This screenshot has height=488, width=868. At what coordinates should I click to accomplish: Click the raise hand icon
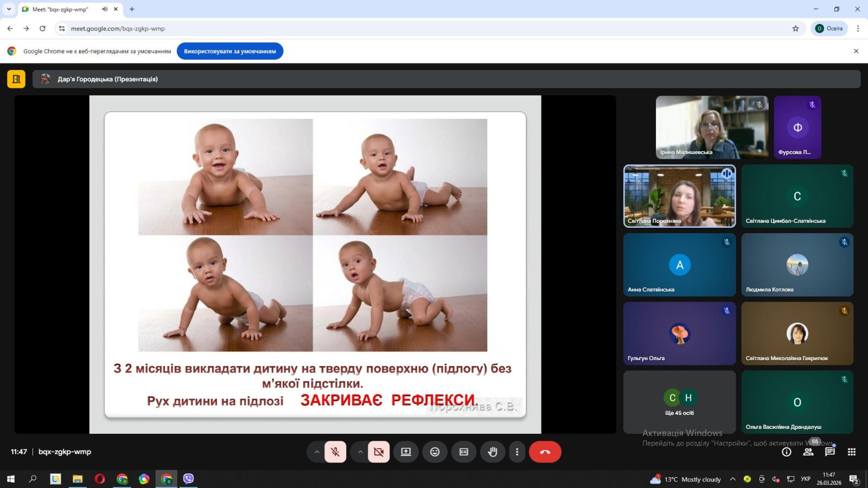pos(493,452)
